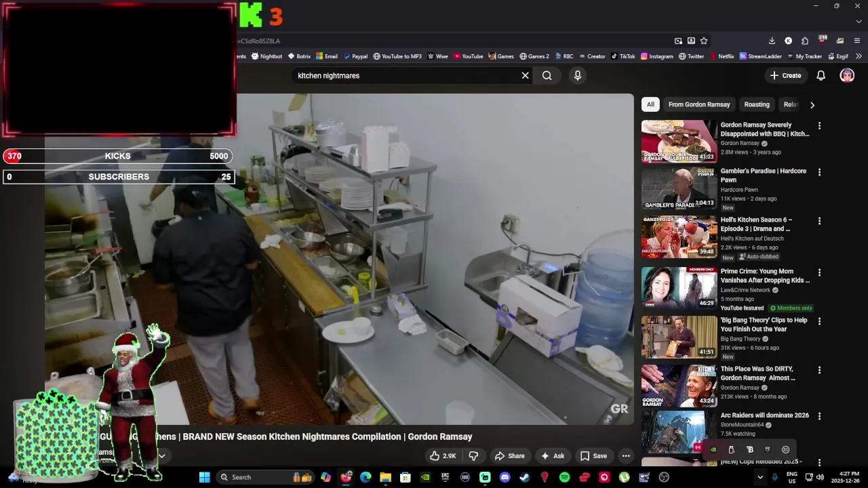This screenshot has width=868, height=488.
Task: Show more filter chips with right arrow
Action: [x=812, y=105]
